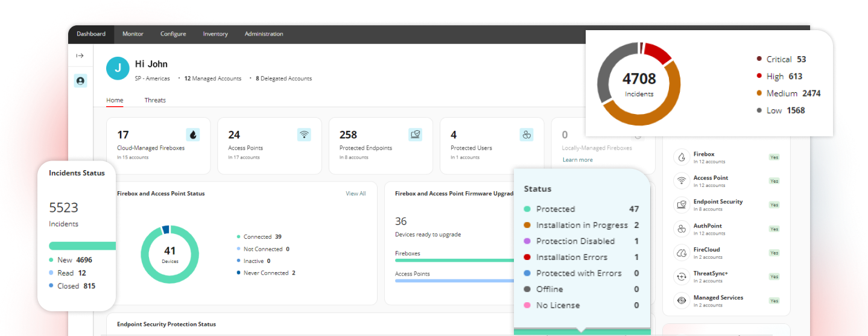Click 12 Managed Accounts text
This screenshot has width=868, height=336.
point(212,78)
